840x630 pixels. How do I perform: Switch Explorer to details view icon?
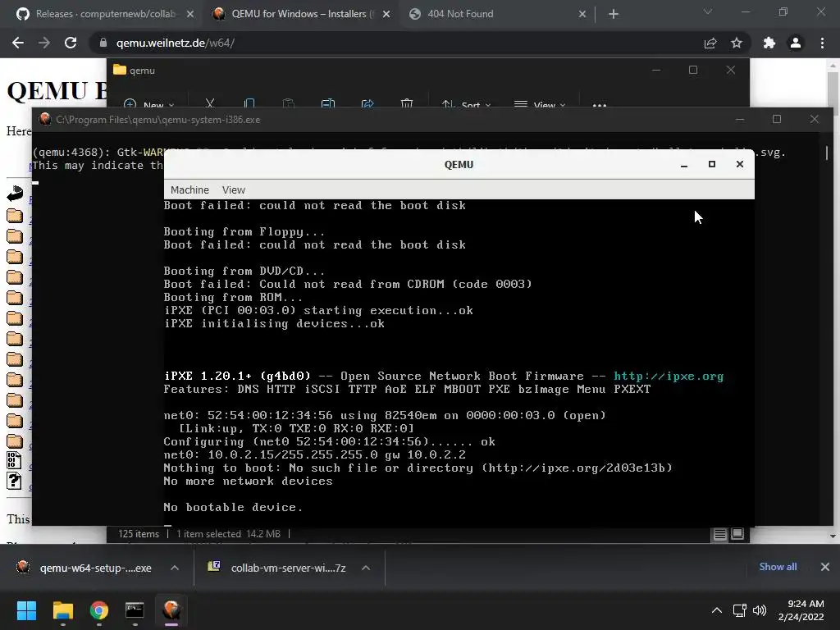pyautogui.click(x=720, y=534)
